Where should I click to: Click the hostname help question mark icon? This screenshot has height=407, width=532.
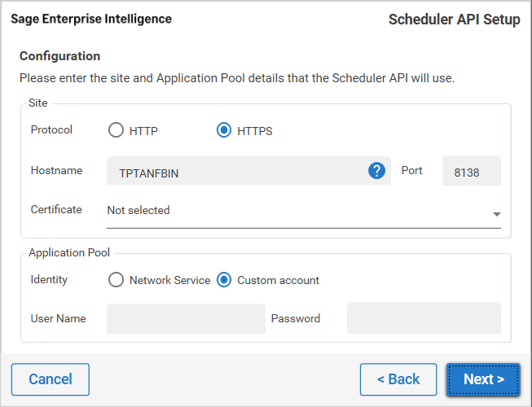[x=376, y=171]
